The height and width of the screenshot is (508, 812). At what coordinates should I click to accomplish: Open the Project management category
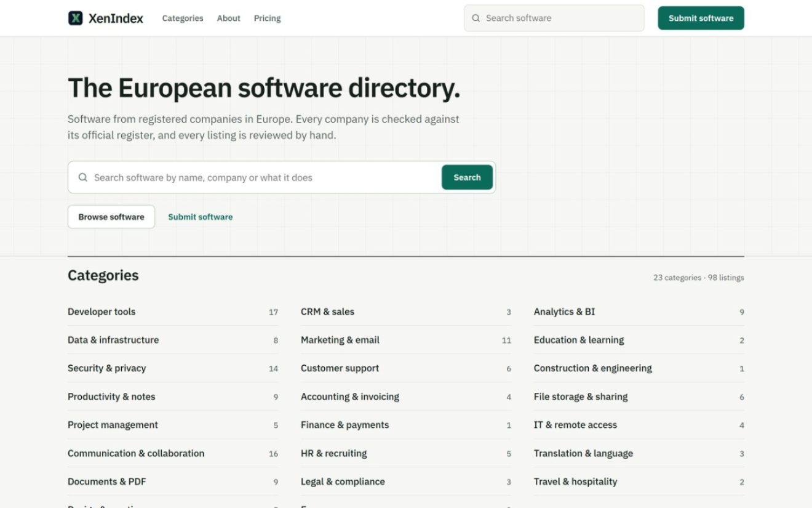[x=173, y=425]
